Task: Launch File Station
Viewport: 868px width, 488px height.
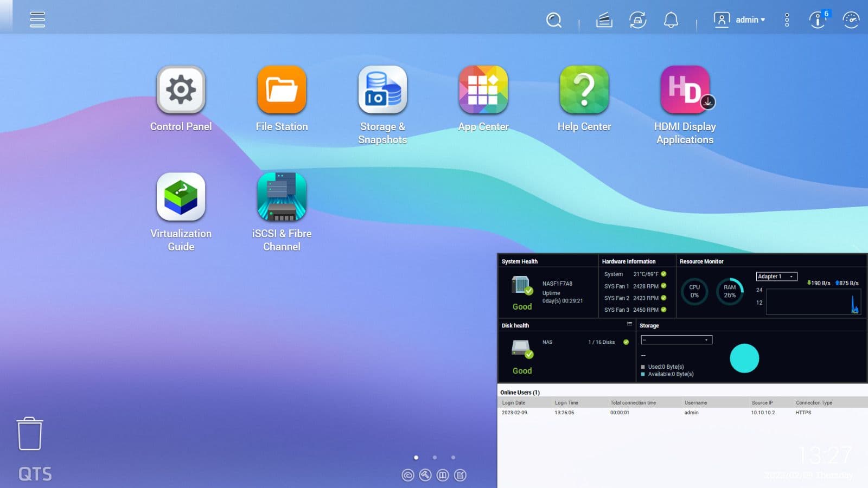Action: point(282,90)
